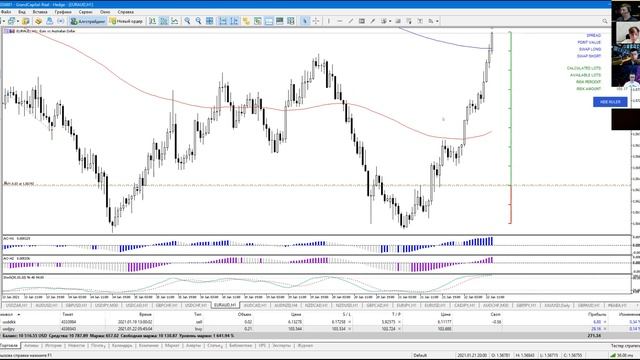Open the Новости terminal tab
The image size is (640, 360).
pyautogui.click(x=76, y=346)
